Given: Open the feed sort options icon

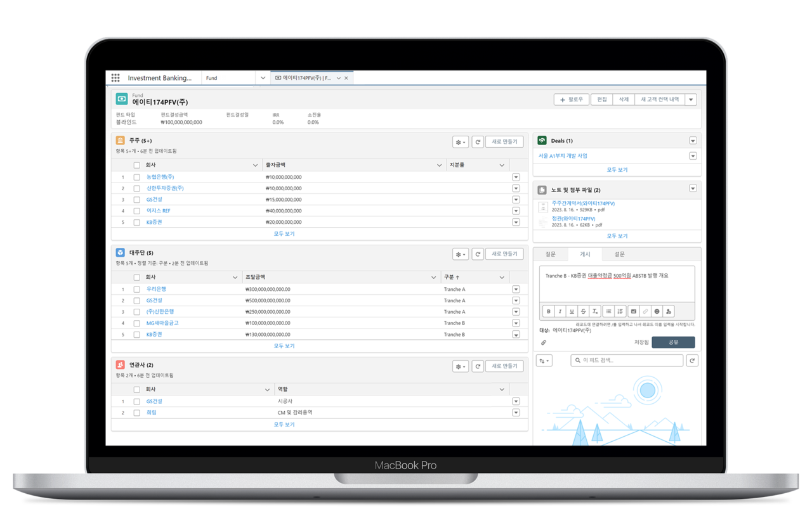Looking at the screenshot, I should coord(544,361).
